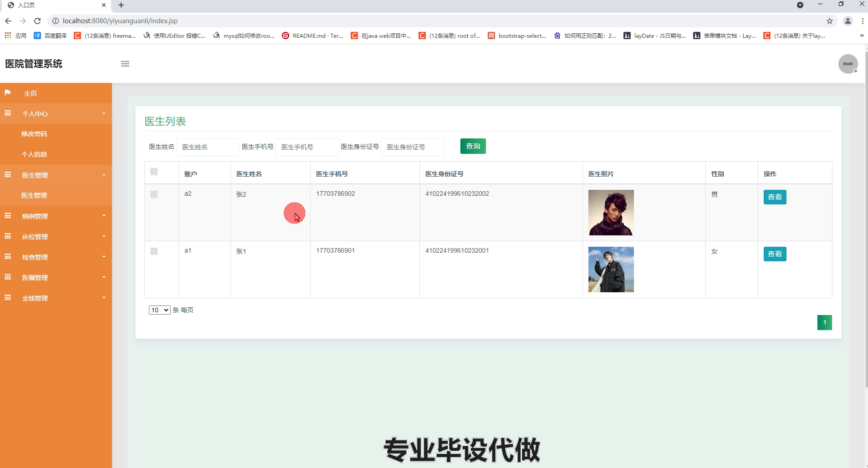The height and width of the screenshot is (468, 868).
Task: Select phone number 17703786902 cell
Action: click(365, 213)
